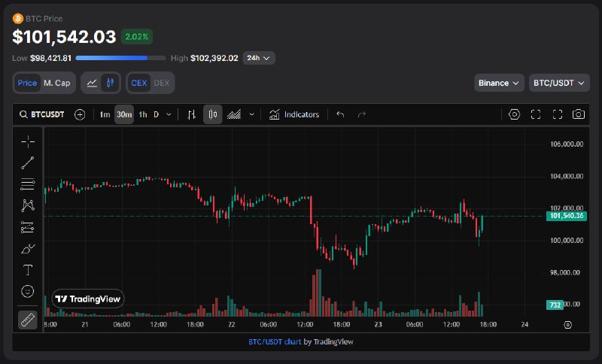Viewport: 602px width, 364px height.
Task: Select the trend line drawing tool
Action: tap(28, 163)
